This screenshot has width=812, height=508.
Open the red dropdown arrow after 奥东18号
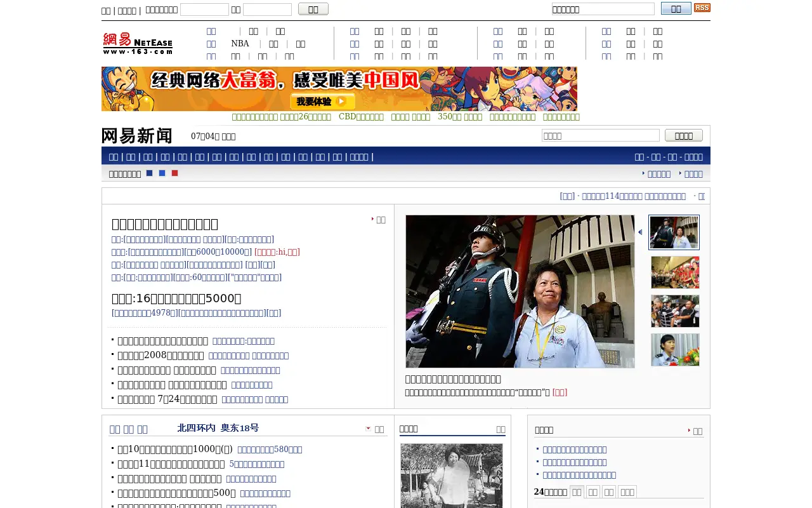point(368,429)
